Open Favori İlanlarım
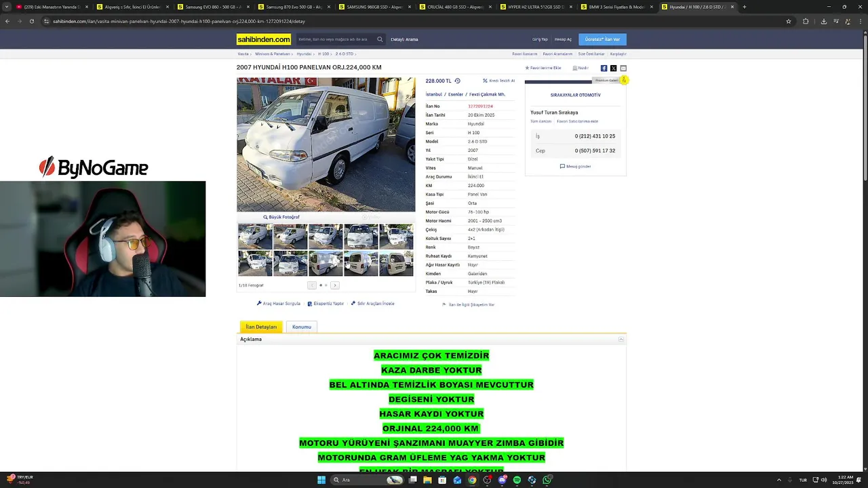This screenshot has width=868, height=488. tap(525, 54)
